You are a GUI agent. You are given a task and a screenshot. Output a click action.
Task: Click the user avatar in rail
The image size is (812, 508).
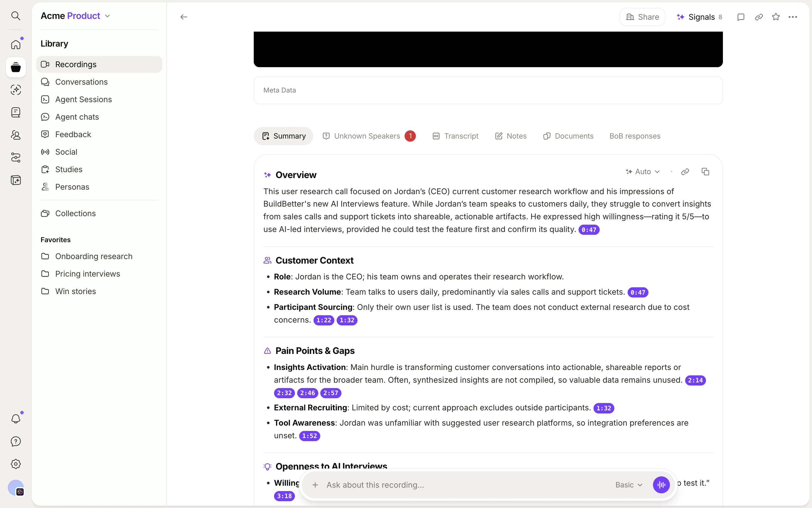tap(16, 487)
